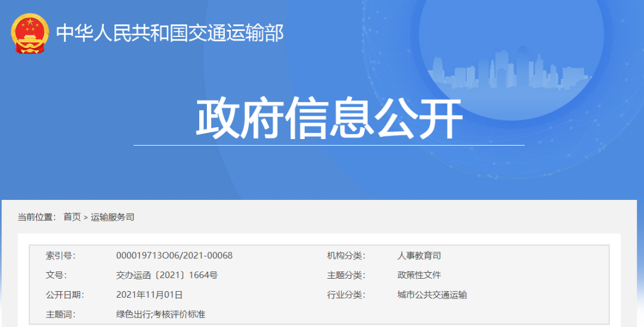Click the national emblem logo
Screen dimensions: 644x327
(30, 33)
